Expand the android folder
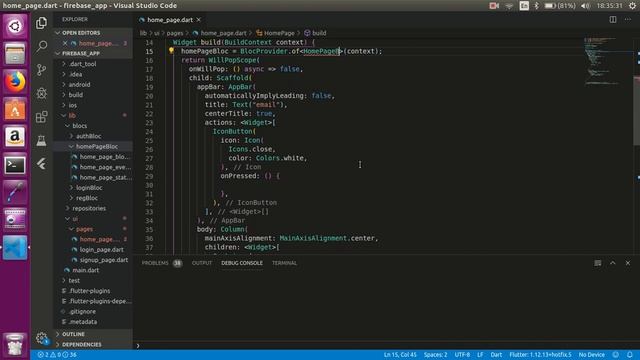The width and height of the screenshot is (640, 360). tap(79, 84)
